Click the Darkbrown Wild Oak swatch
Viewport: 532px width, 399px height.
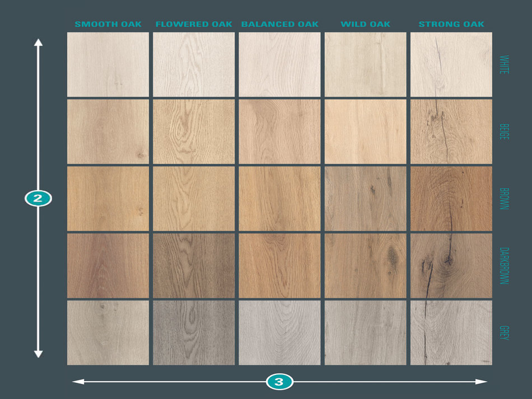(366, 266)
